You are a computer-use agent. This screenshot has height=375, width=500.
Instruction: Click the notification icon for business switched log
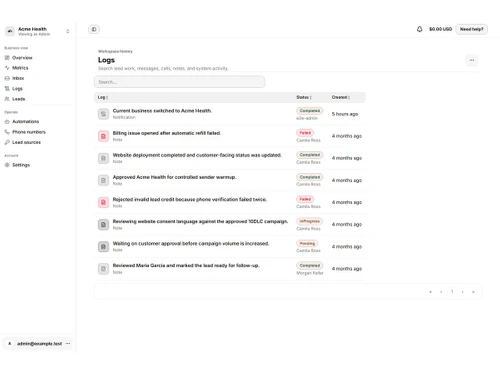pos(103,114)
